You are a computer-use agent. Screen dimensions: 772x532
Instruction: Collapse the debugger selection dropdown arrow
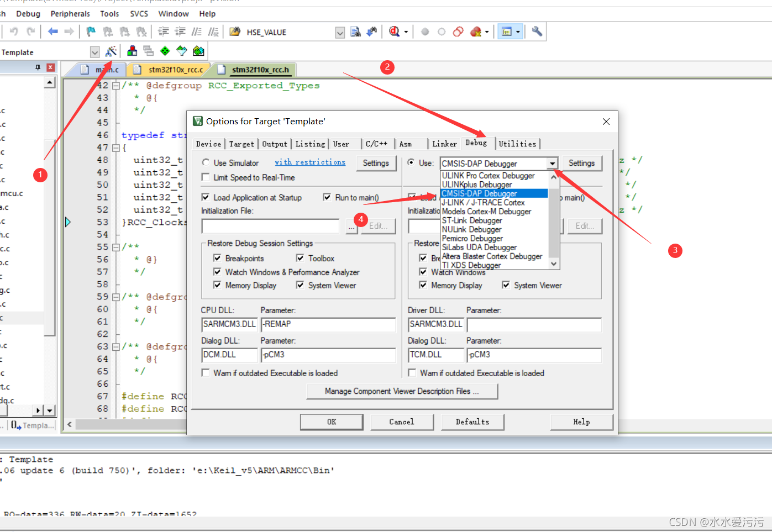[552, 164]
